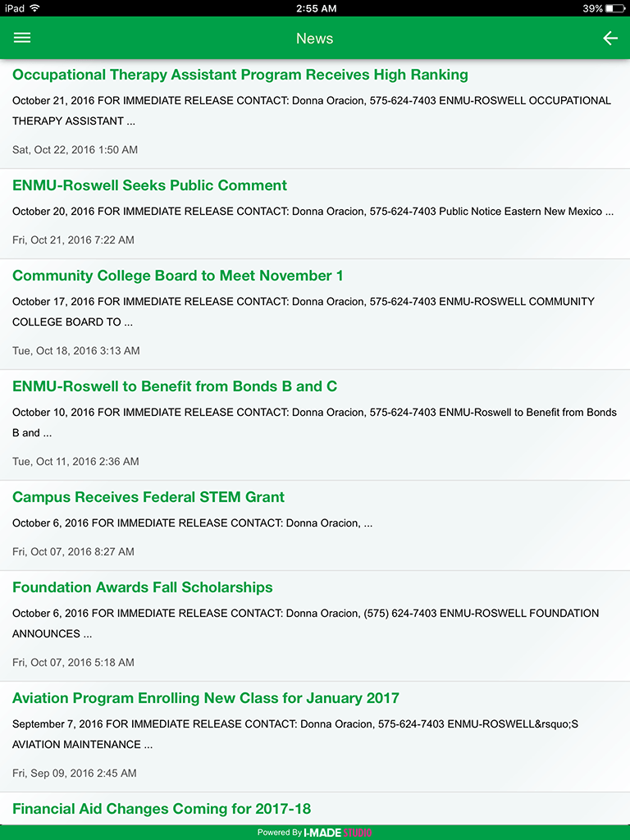Viewport: 630px width, 840px height.
Task: Select the Fri, Sep 09, 2016 timestamp
Action: click(x=75, y=773)
